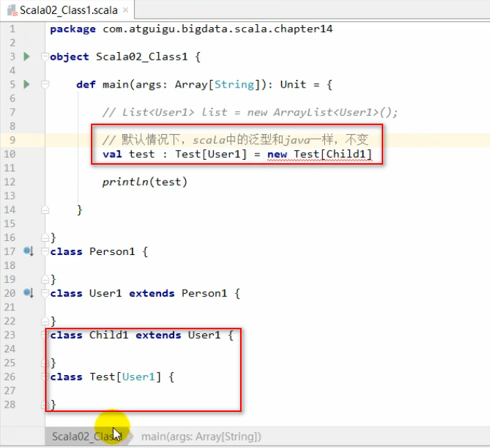The width and height of the screenshot is (490, 448).
Task: Click line number 10 in the gutter
Action: [10, 154]
